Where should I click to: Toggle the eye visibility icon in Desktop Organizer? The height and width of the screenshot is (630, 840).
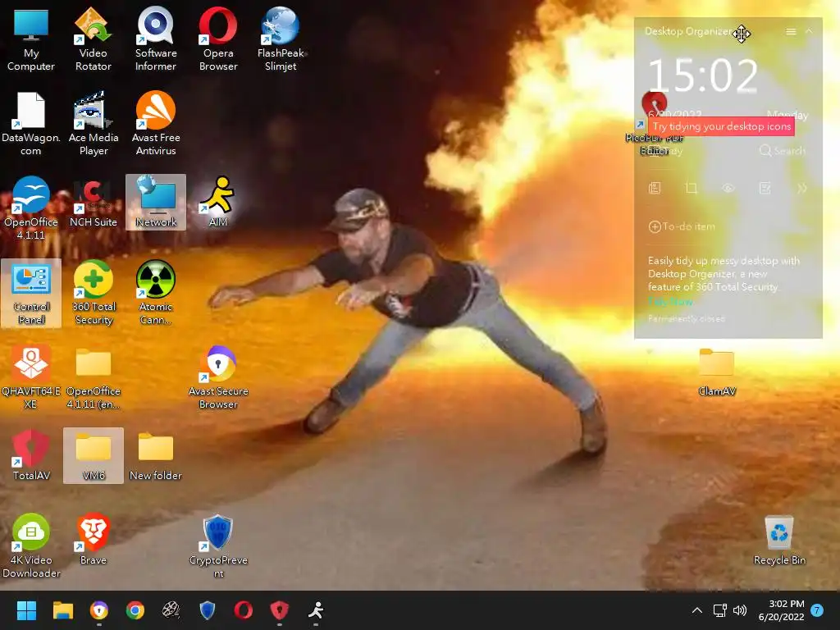[x=728, y=188]
